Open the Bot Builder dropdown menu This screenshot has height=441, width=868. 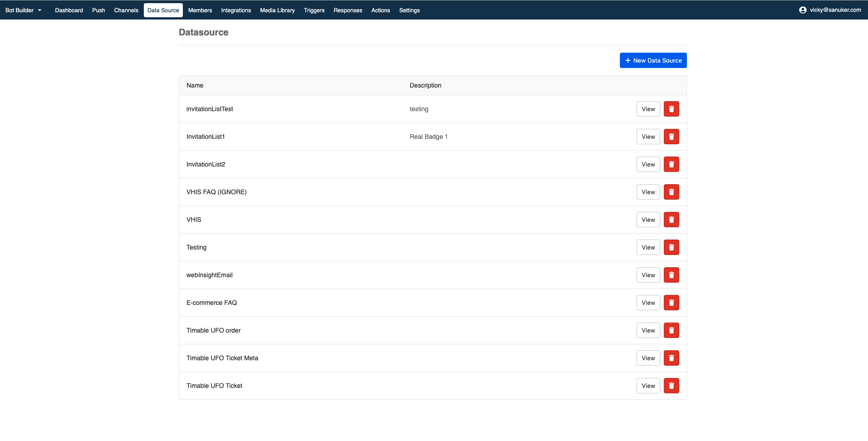[24, 10]
